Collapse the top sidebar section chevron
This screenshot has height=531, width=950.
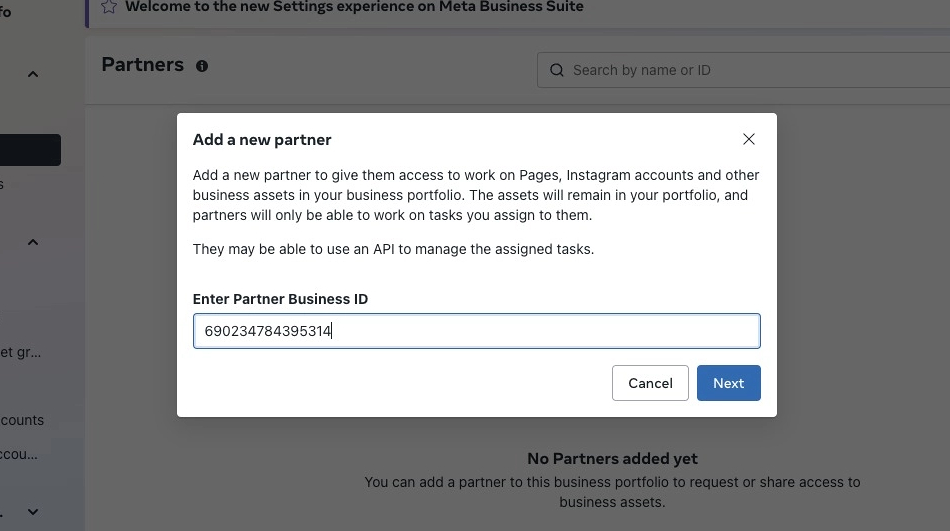(33, 74)
